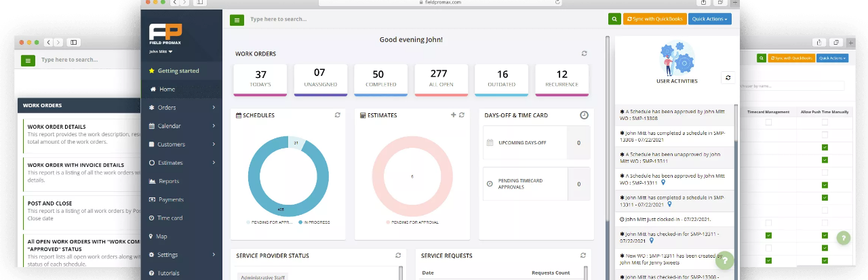This screenshot has width=868, height=280.
Task: Refresh the Service Requests panel
Action: [x=583, y=256]
